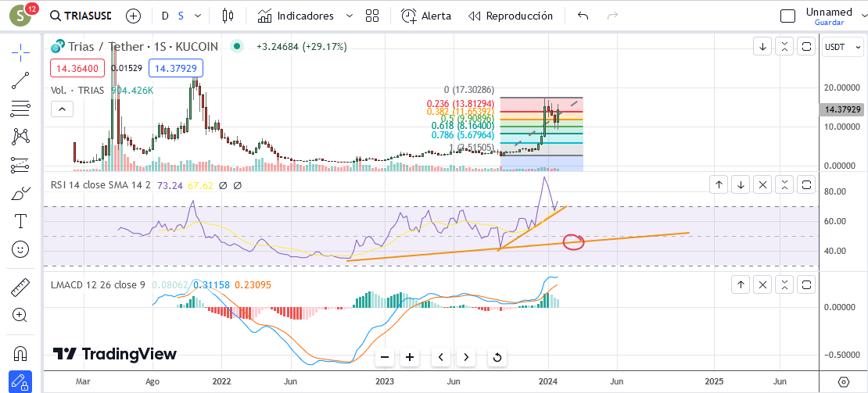Select the trend line drawing tool
Screen dimensions: 868x393
click(x=20, y=80)
